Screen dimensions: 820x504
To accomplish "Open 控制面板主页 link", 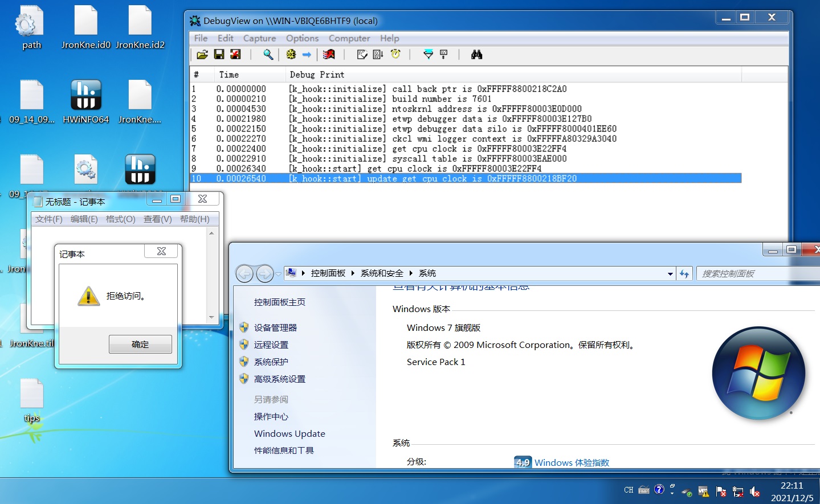I will coord(280,302).
